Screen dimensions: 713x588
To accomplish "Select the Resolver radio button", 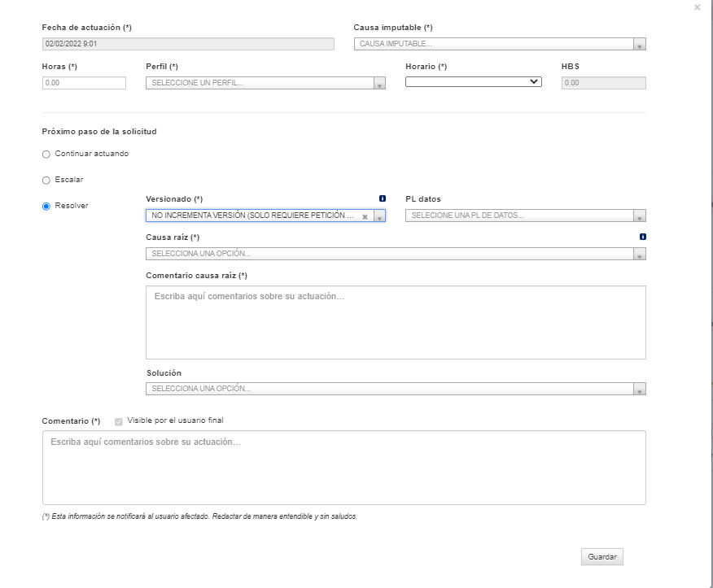I will (x=46, y=207).
